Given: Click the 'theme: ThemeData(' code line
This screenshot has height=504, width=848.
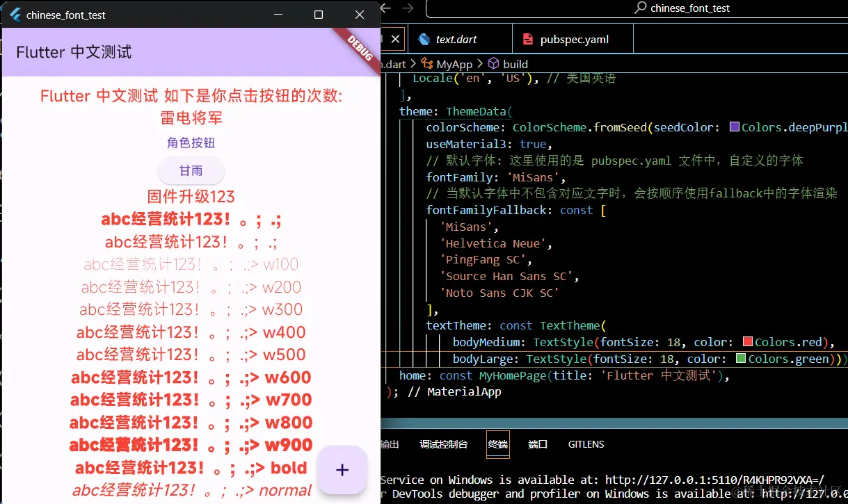Looking at the screenshot, I should point(456,111).
